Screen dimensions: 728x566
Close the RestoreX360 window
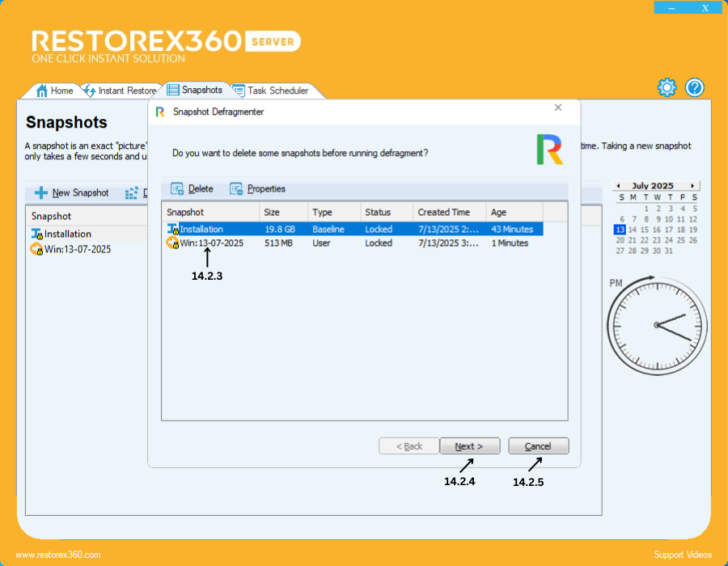click(x=705, y=7)
